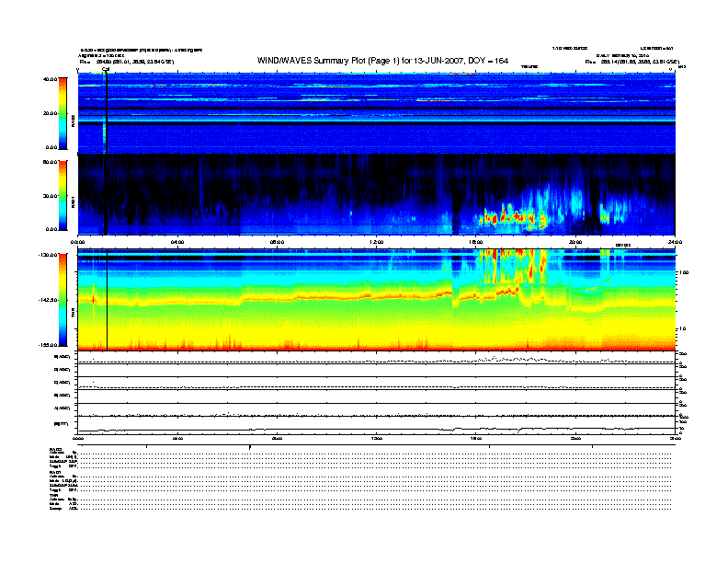Click the 04:00 label under the RAD1 spectrogram
Viewport: 728px width, 563px height.
(177, 242)
